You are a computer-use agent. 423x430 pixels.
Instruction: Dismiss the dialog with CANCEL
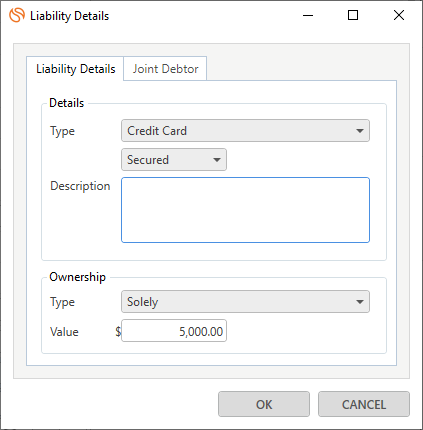coord(364,404)
